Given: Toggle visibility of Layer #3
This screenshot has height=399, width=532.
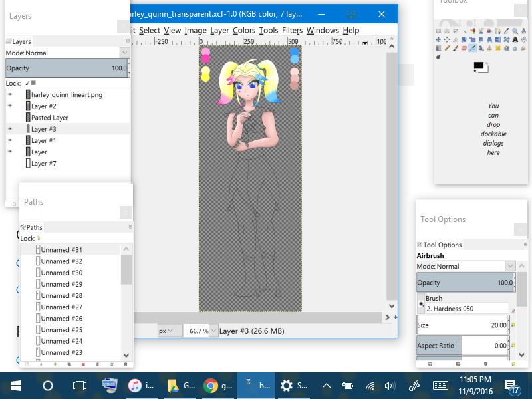Looking at the screenshot, I should point(10,129).
